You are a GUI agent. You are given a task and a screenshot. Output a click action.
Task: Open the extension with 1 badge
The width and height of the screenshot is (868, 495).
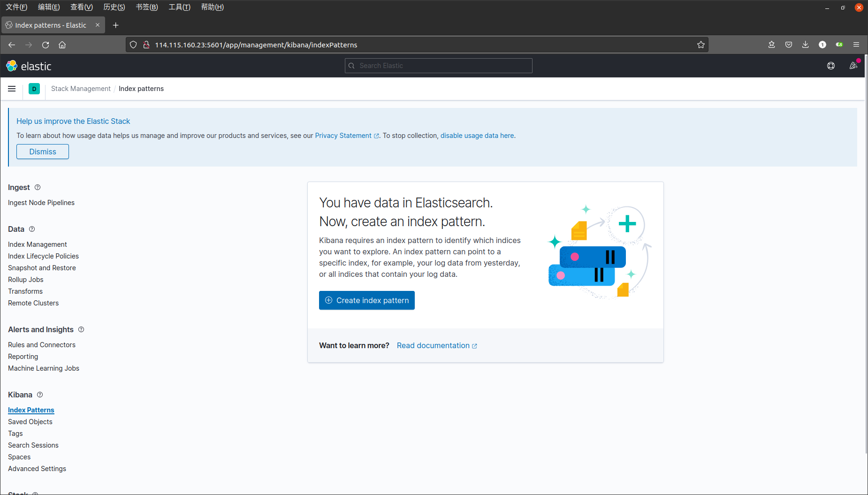tap(822, 45)
